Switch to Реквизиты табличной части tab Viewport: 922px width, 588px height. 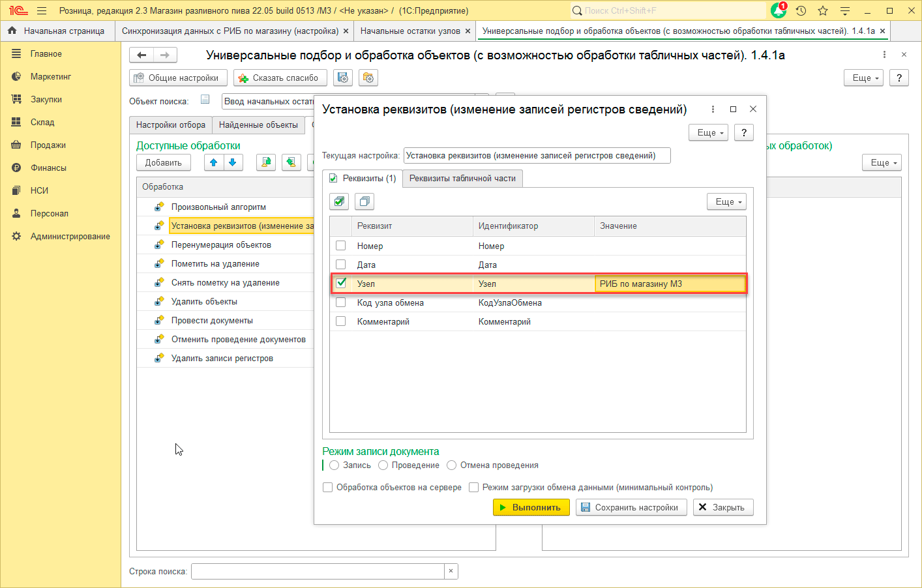tap(462, 178)
